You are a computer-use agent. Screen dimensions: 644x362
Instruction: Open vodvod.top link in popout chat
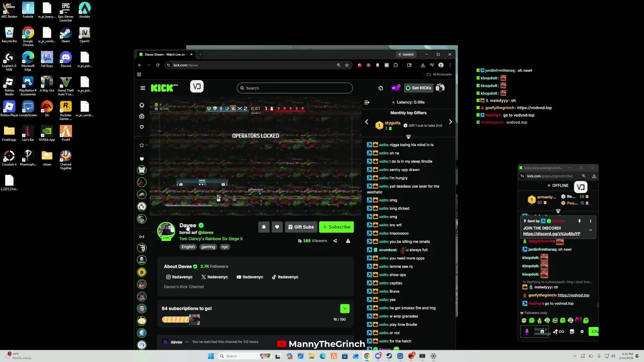point(573,295)
